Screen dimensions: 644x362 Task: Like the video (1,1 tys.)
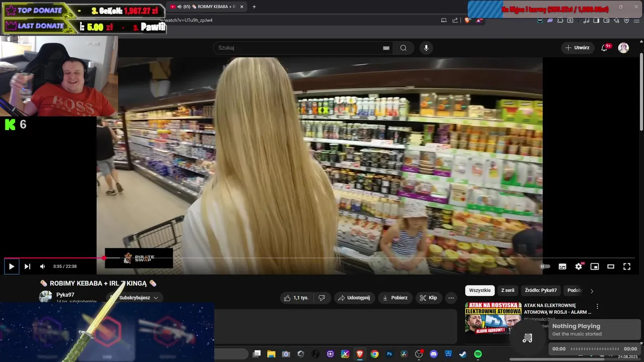coord(296,298)
